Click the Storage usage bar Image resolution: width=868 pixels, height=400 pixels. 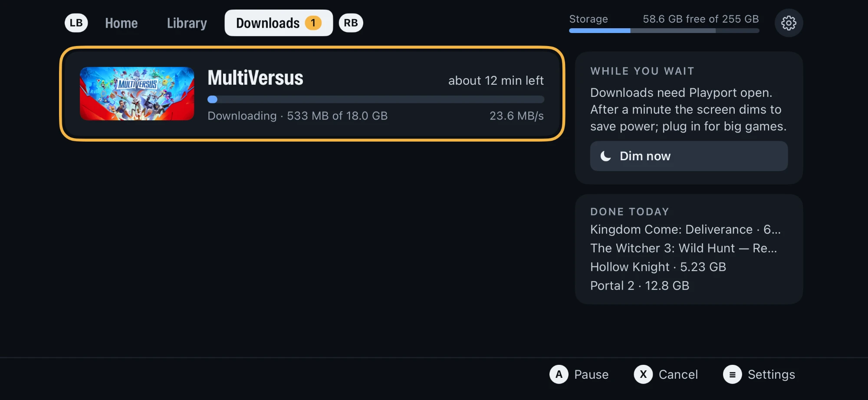pyautogui.click(x=664, y=31)
